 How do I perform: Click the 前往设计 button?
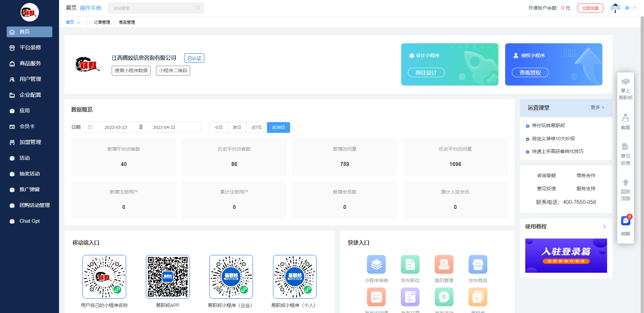click(x=426, y=72)
